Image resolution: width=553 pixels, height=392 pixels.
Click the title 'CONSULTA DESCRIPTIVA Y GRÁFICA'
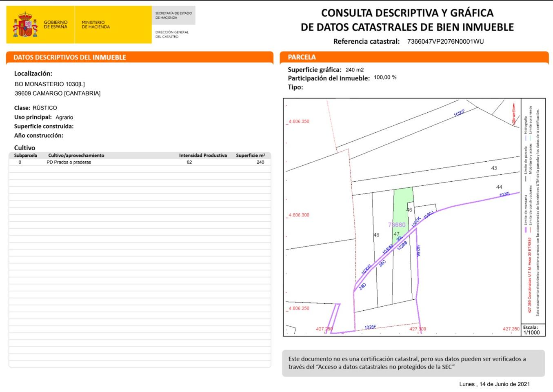(x=407, y=13)
